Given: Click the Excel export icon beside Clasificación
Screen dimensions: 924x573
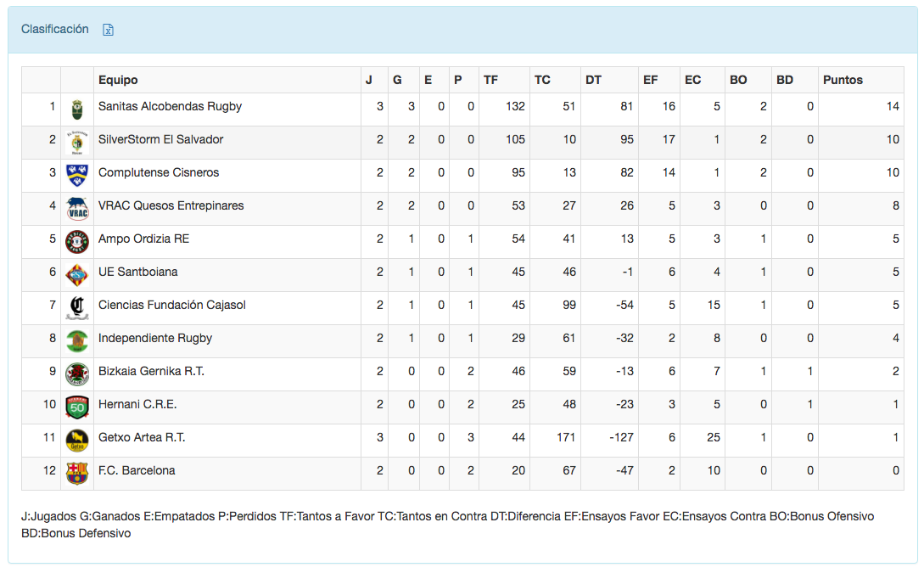Looking at the screenshot, I should [108, 30].
